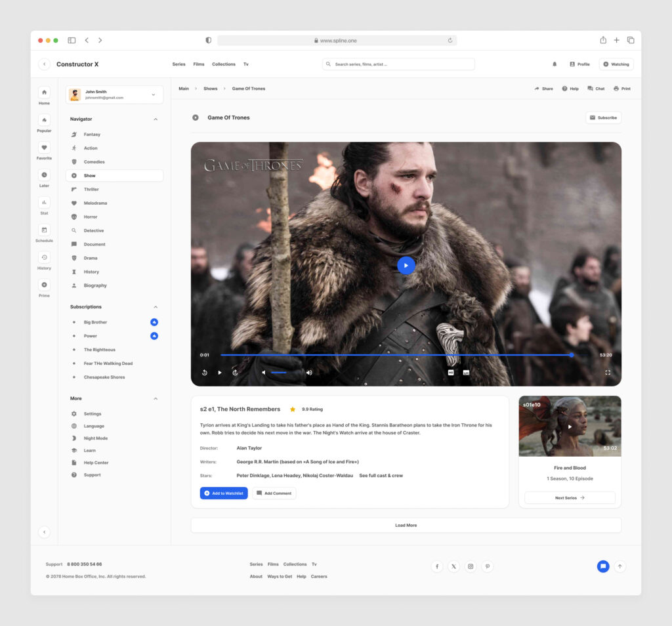672x626 pixels.
Task: Click the Add Comment button
Action: [274, 493]
